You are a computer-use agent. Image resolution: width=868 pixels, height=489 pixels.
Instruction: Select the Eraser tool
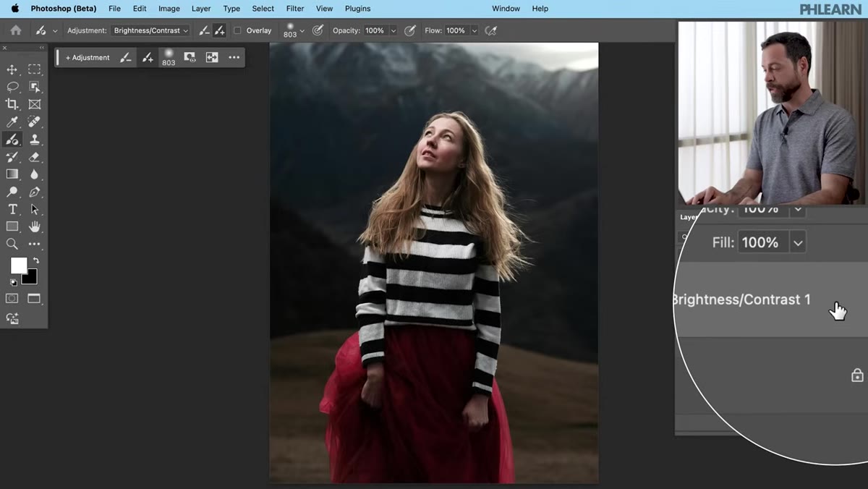[34, 157]
